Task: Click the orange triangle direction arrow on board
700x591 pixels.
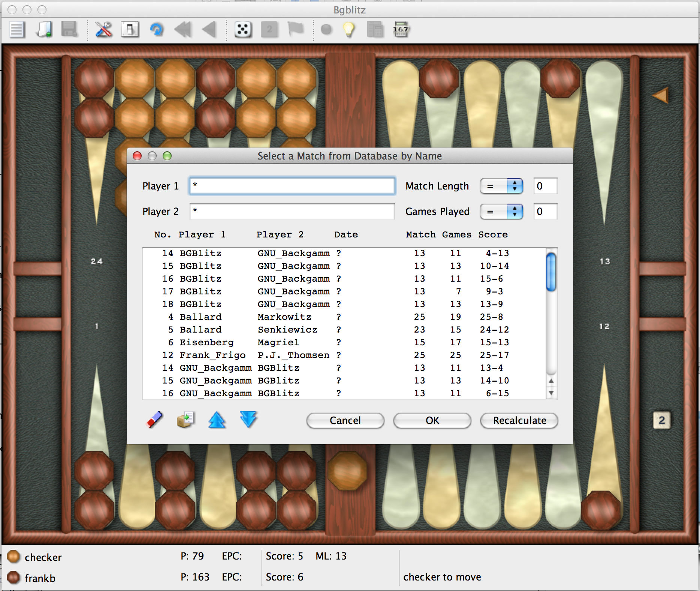Action: pos(660,96)
